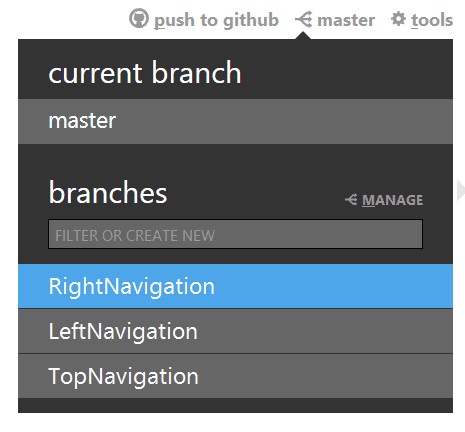Click the tools gear icon
Viewport: 465px width, 432px height.
398,19
